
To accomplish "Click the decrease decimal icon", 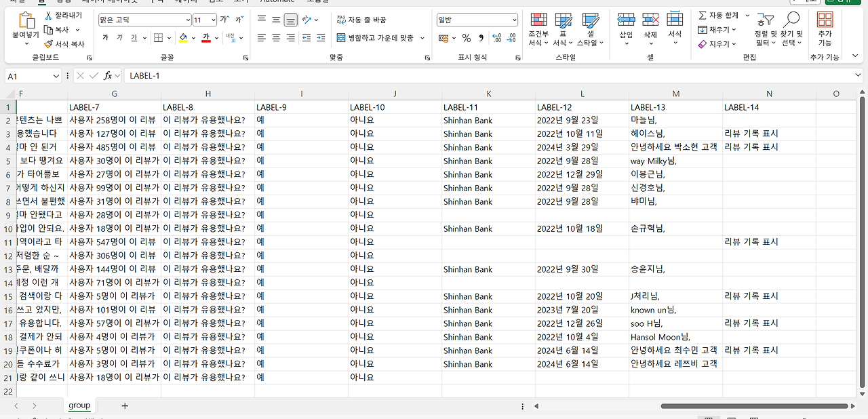I will (511, 38).
